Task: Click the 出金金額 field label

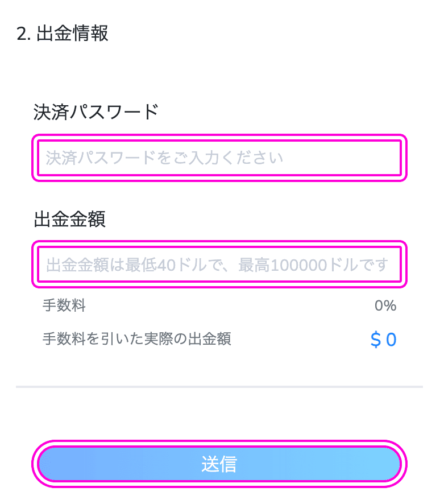Action: coord(70,219)
